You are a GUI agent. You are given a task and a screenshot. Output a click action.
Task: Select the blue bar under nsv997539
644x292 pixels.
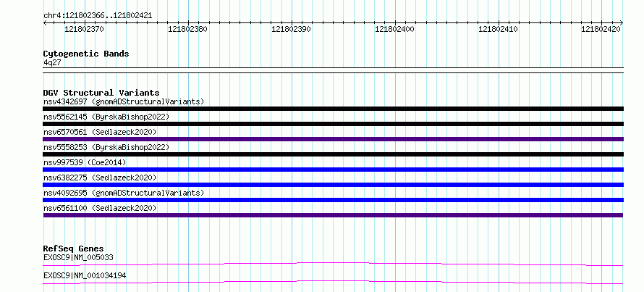pyautogui.click(x=333, y=170)
